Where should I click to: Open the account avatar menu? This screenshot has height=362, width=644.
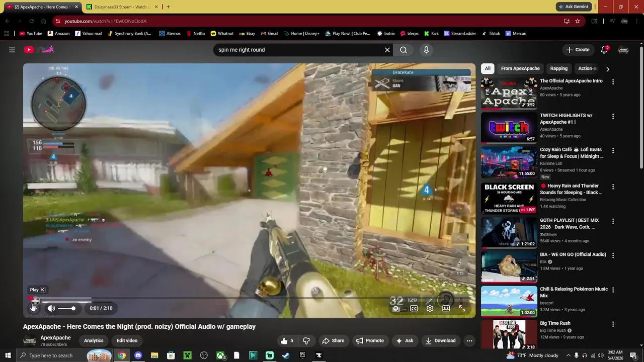(x=623, y=50)
